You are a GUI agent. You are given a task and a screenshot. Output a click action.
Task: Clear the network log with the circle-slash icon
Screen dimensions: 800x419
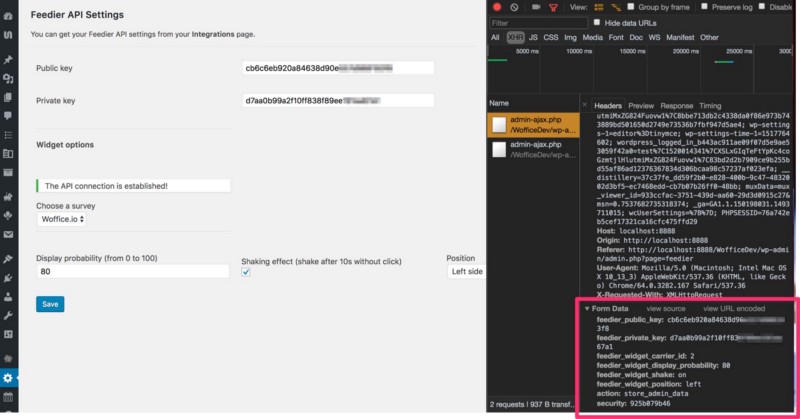tap(514, 7)
